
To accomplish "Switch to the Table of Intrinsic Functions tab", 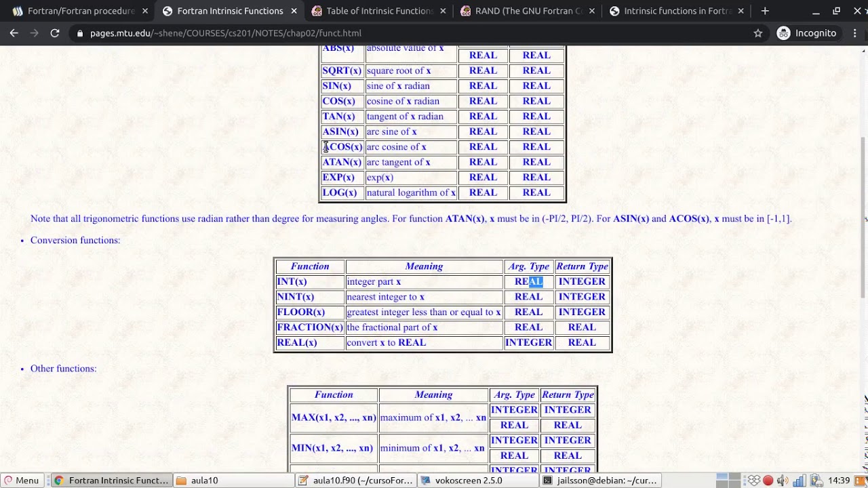I will (x=376, y=11).
